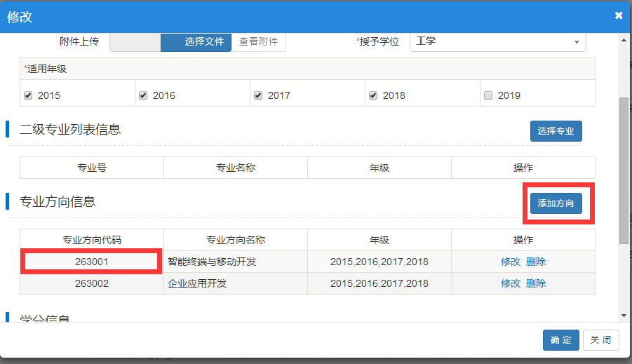Open the 授予学位 dropdown
This screenshot has height=364, width=632.
point(497,41)
